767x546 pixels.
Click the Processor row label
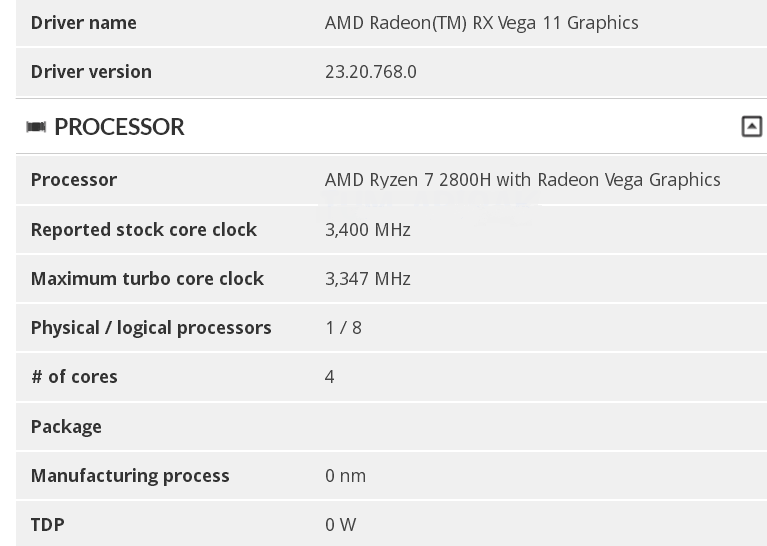(73, 179)
